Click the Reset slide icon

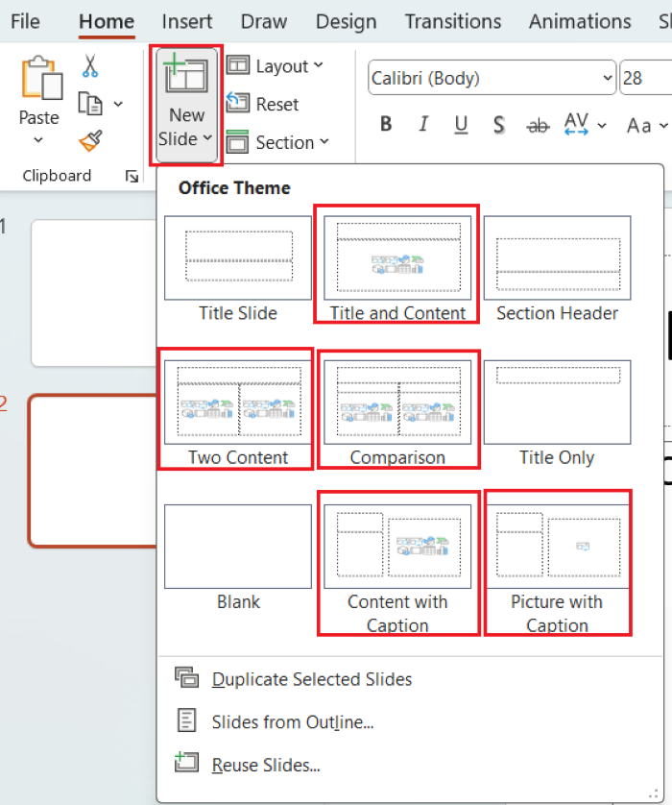point(238,105)
